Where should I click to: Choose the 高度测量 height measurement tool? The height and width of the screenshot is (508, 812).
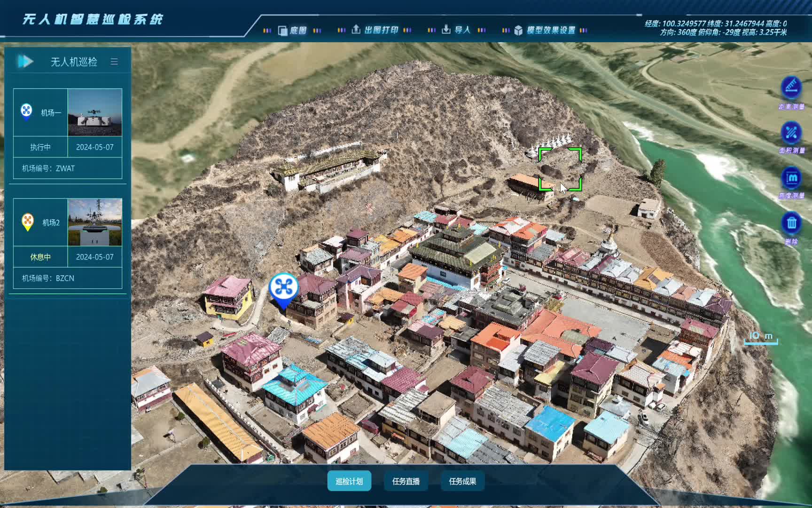(791, 178)
